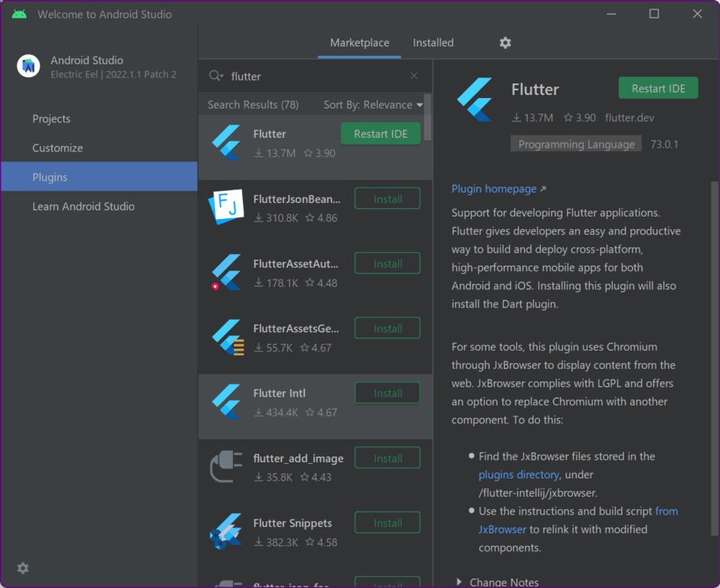Open the Plugin homepage link
This screenshot has height=588, width=720.
pos(494,188)
